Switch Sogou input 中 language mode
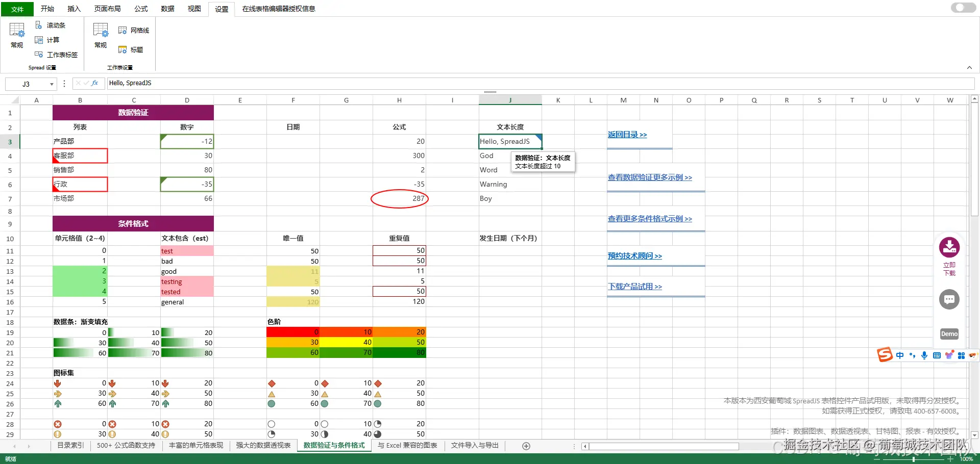980x464 pixels. pyautogui.click(x=900, y=355)
